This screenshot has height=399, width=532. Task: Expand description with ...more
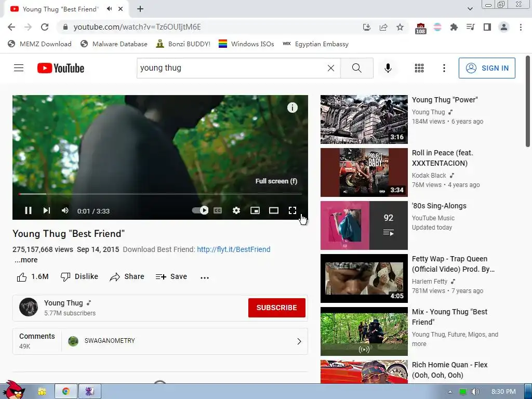pos(26,260)
